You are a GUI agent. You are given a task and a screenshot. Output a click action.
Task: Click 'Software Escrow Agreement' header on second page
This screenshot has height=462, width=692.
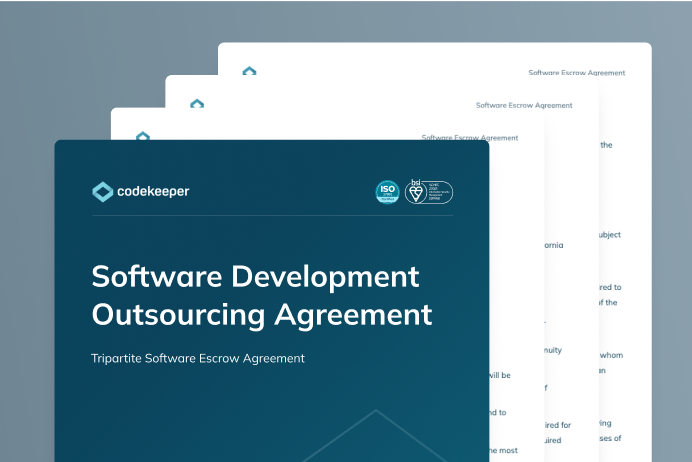[x=470, y=138]
